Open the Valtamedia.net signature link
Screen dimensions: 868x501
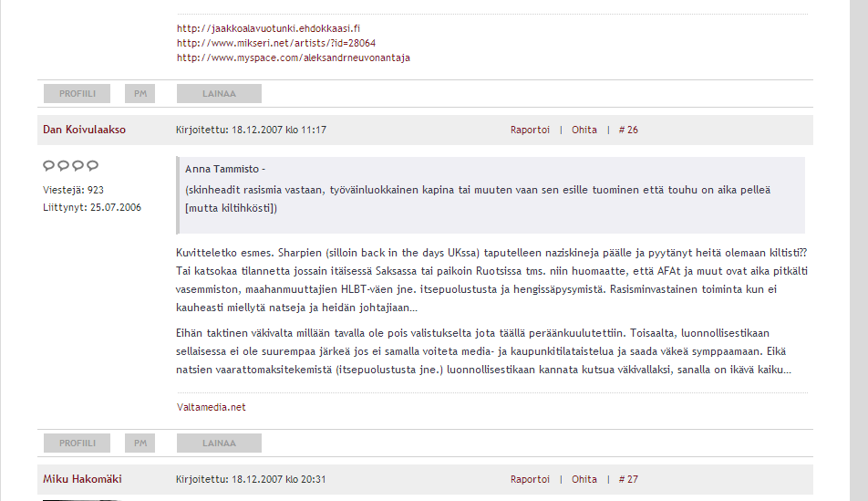(211, 407)
